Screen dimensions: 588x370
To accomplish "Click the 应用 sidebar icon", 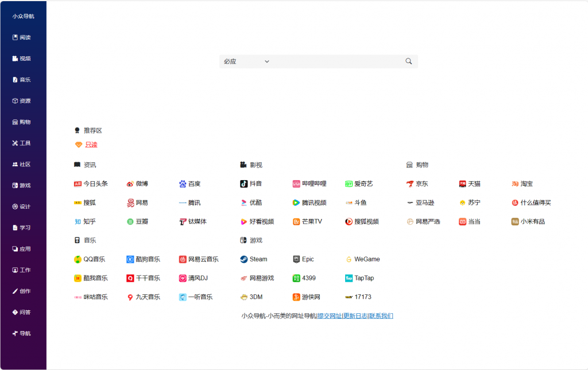I will pos(15,249).
